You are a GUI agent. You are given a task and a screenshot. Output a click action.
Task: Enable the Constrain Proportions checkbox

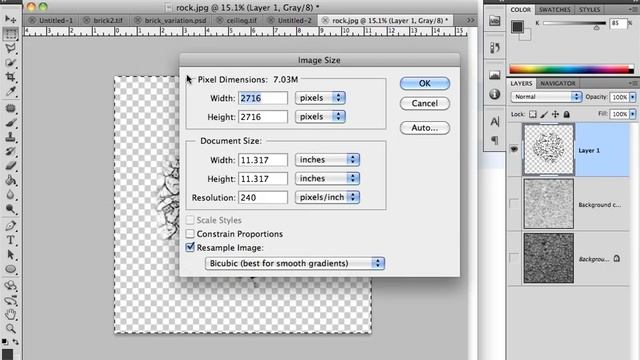point(190,234)
